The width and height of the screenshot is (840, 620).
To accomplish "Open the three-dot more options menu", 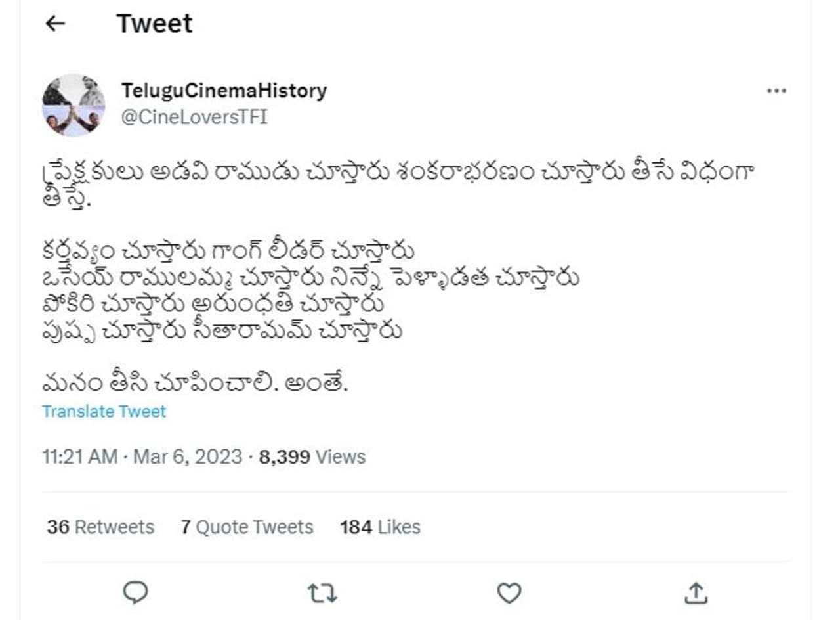I will pos(776,91).
